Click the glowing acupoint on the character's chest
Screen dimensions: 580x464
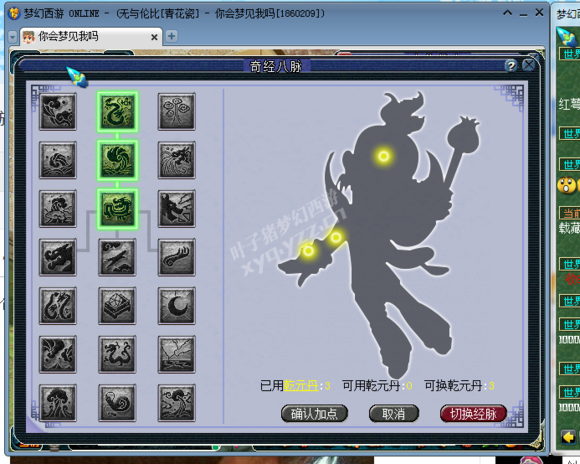click(x=384, y=156)
